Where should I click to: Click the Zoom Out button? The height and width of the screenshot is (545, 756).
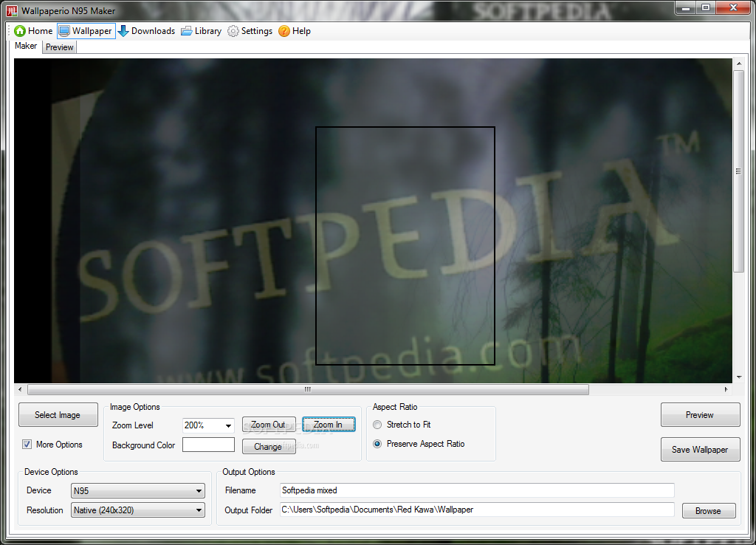[269, 425]
